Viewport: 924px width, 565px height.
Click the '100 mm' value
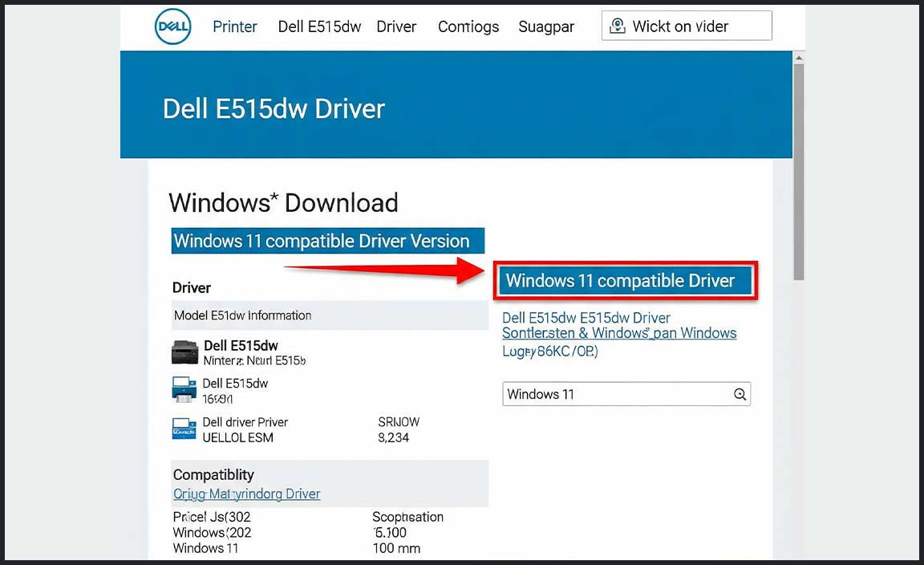click(396, 548)
